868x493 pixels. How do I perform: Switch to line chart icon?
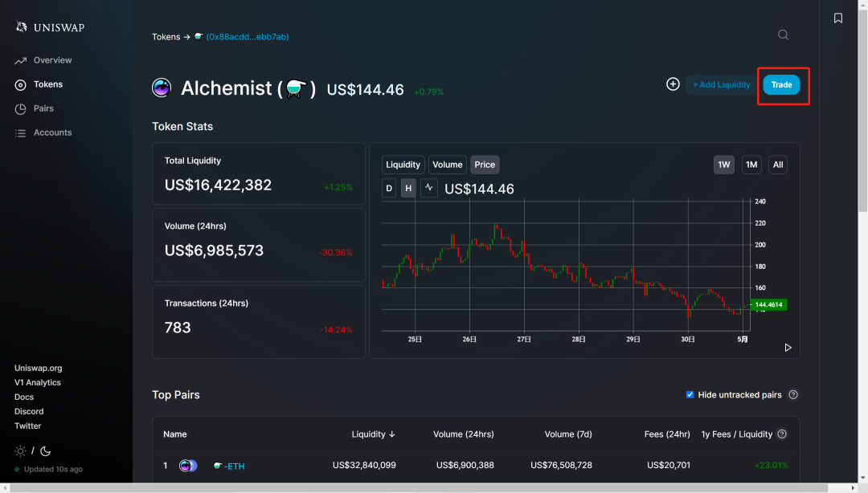(429, 188)
